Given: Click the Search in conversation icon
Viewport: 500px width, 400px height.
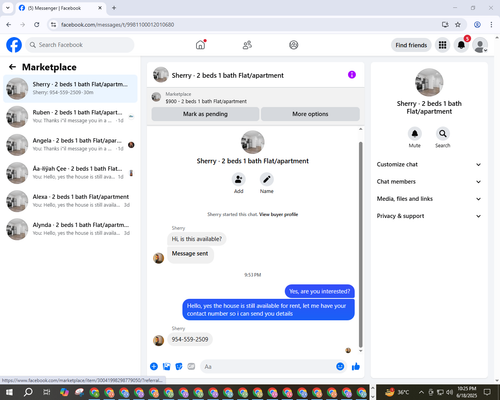Looking at the screenshot, I should tap(443, 134).
